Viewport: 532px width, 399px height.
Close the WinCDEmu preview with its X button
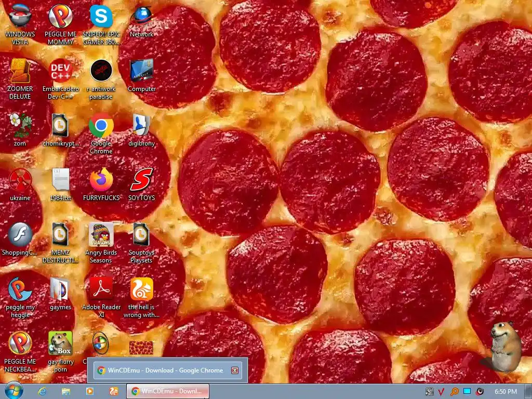(x=234, y=370)
